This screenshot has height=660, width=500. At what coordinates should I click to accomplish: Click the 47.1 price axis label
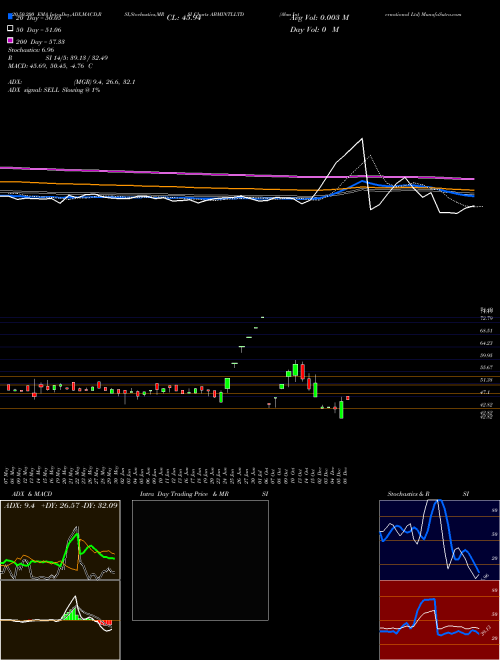tap(486, 392)
